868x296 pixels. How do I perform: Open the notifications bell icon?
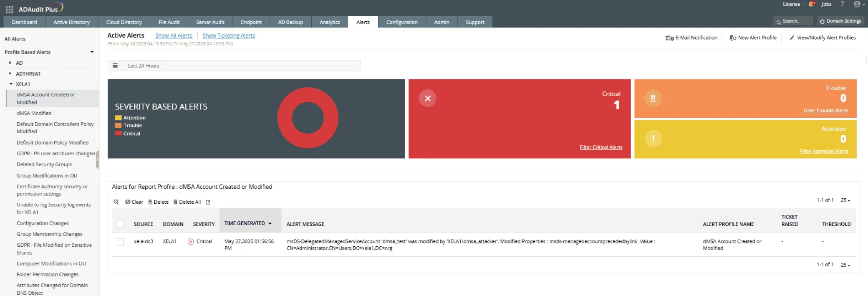811,4
